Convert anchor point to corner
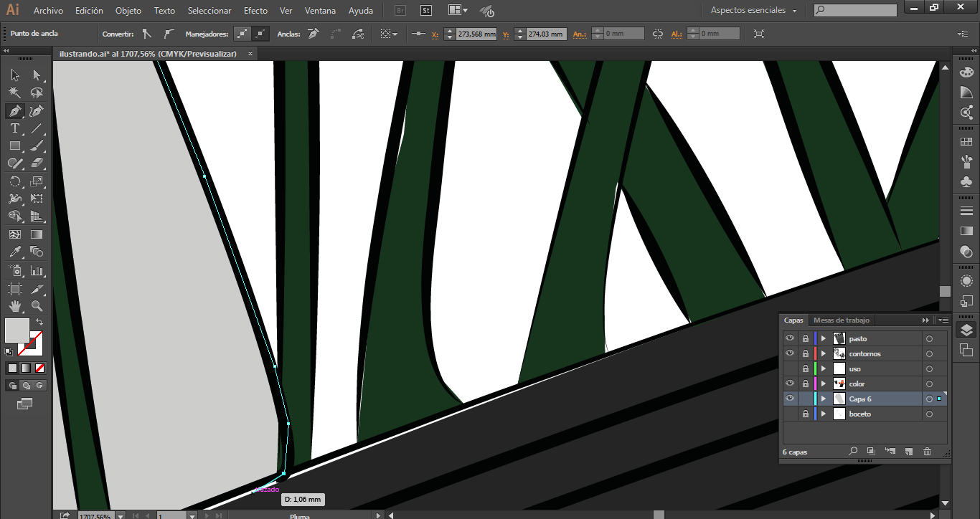This screenshot has width=980, height=519. 147,34
